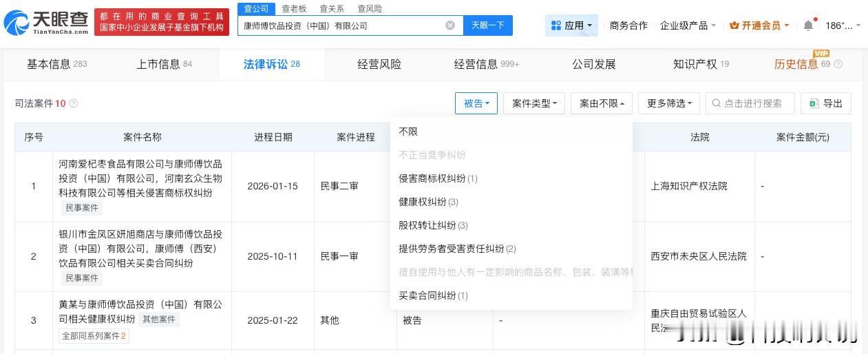868x354 pixels.
Task: Open the 商务合作 link
Action: (x=628, y=25)
